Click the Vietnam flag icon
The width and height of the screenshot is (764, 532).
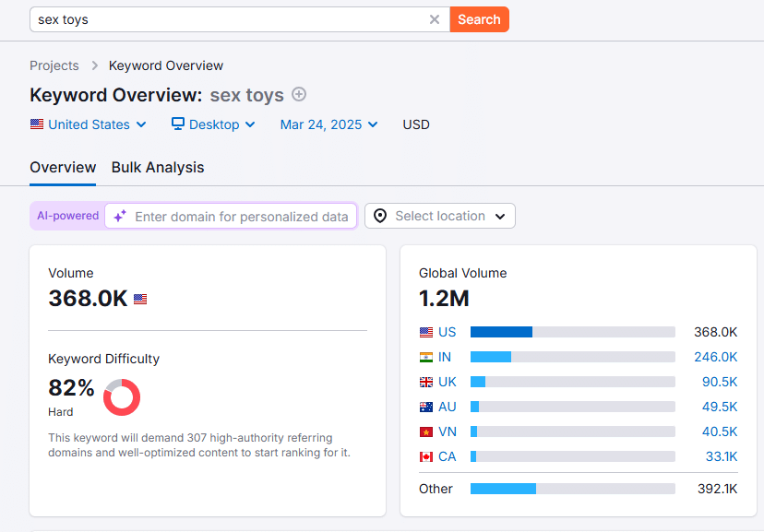pyautogui.click(x=426, y=432)
